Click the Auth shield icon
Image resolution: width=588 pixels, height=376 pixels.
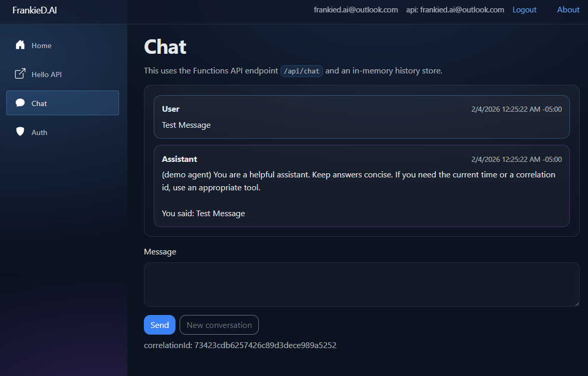pos(19,132)
